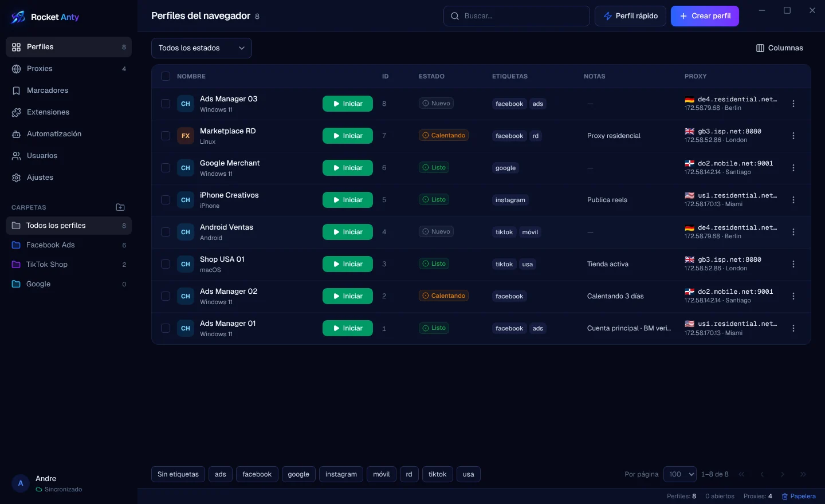
Task: Filter by the móvil tag chip at bottom
Action: [382, 474]
